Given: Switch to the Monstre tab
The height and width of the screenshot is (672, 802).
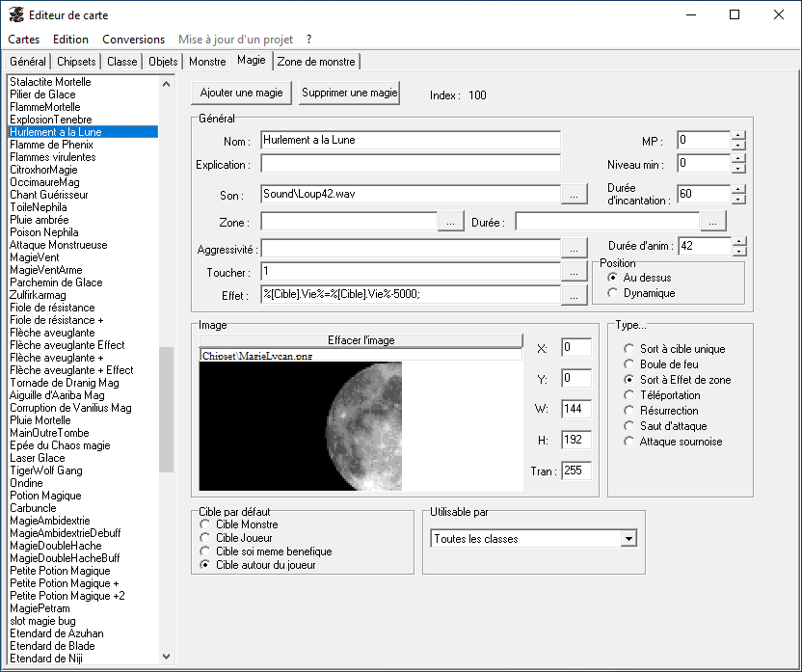Looking at the screenshot, I should [207, 62].
